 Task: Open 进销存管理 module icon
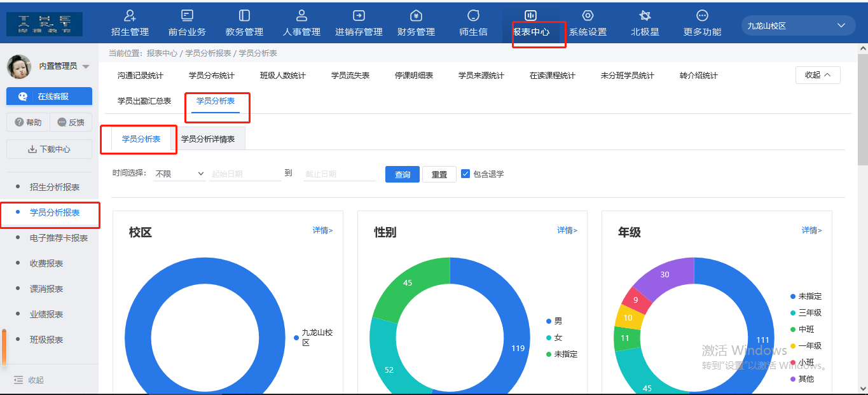point(359,15)
